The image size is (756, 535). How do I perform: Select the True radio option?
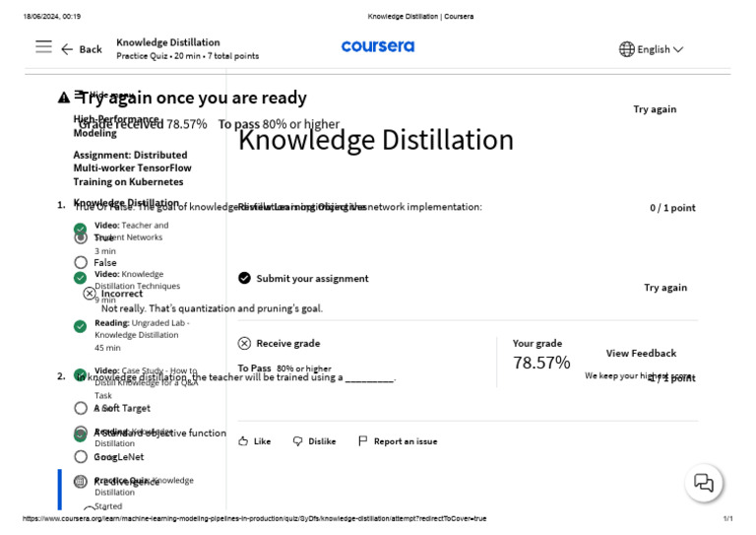coord(81,237)
